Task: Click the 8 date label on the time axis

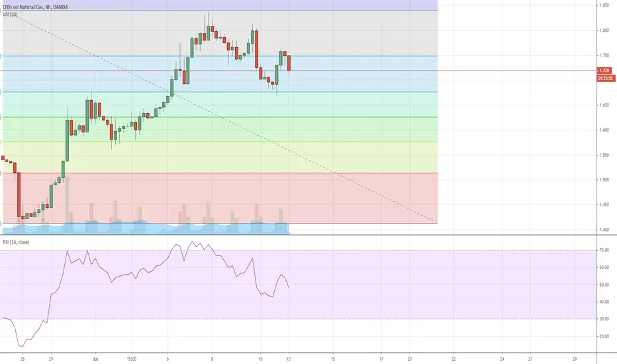Action: click(x=212, y=359)
